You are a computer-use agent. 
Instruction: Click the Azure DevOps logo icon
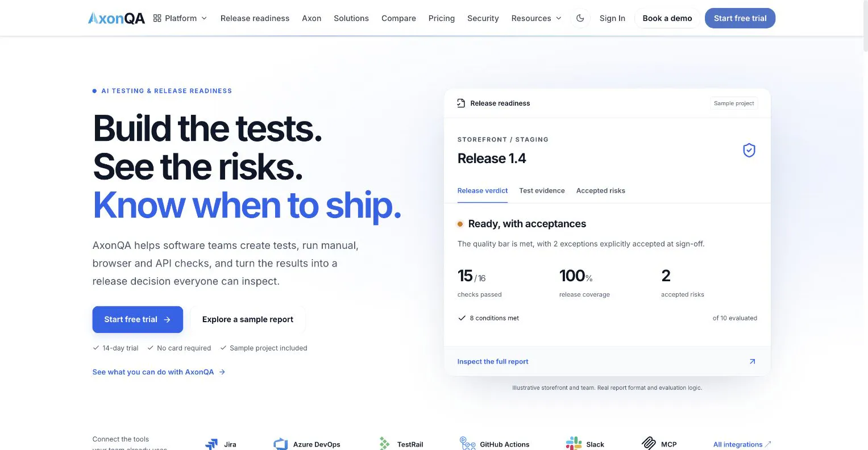tap(280, 444)
